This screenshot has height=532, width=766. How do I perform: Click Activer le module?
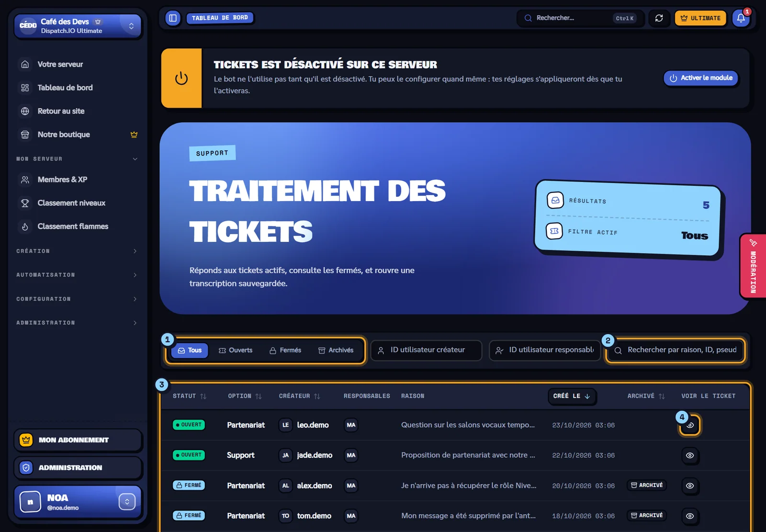point(701,78)
